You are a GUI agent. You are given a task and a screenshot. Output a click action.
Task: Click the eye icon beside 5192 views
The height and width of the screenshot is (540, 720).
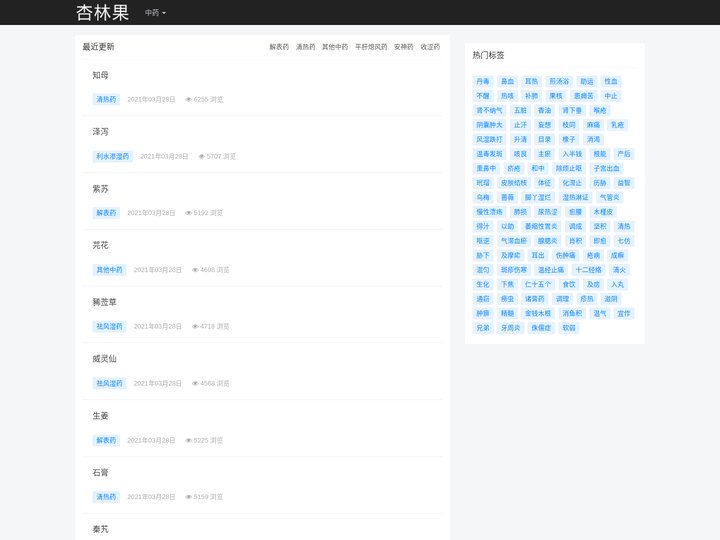click(188, 213)
